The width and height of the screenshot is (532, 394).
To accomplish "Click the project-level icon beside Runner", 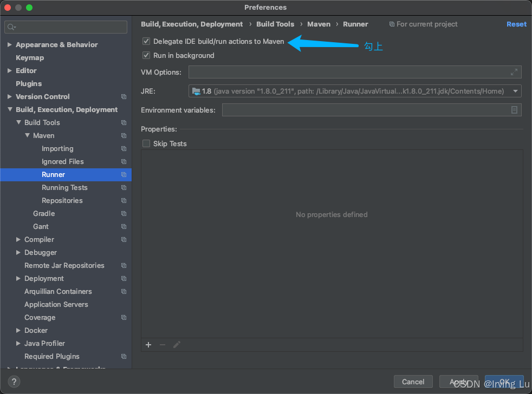I will 124,175.
